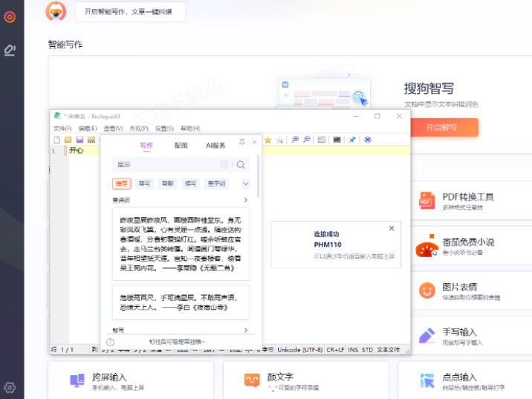This screenshot has width=532, height=399.
Task: Open the 图片表情 smiley card
Action: pos(472,291)
